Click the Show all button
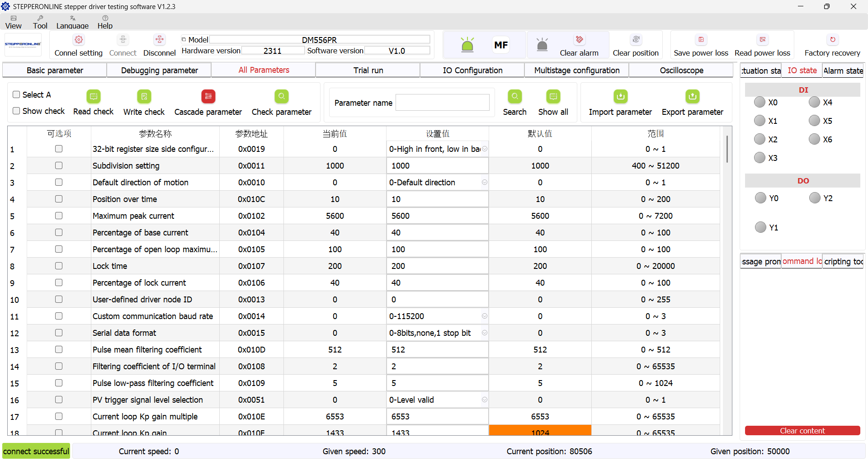 click(x=553, y=103)
